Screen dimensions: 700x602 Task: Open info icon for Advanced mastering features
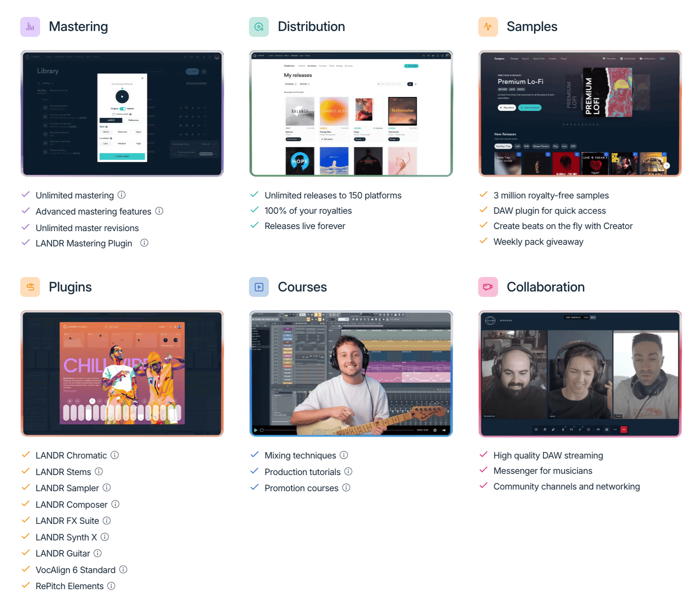point(159,211)
